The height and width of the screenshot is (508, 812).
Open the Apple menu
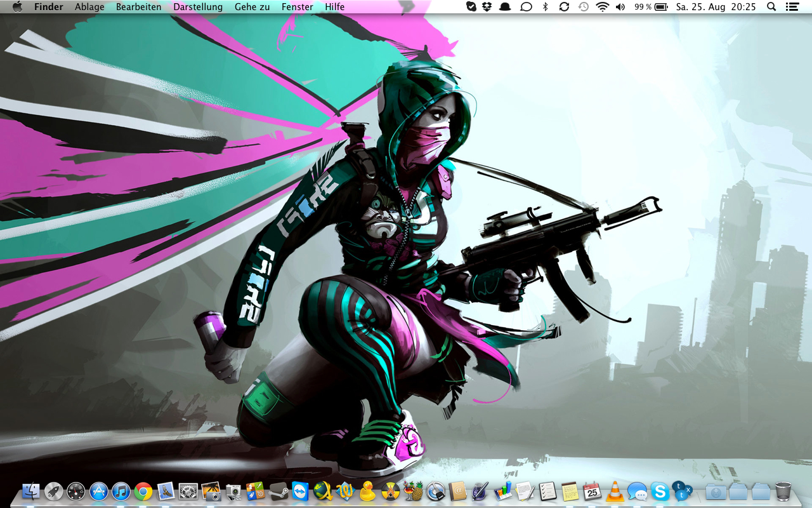17,7
